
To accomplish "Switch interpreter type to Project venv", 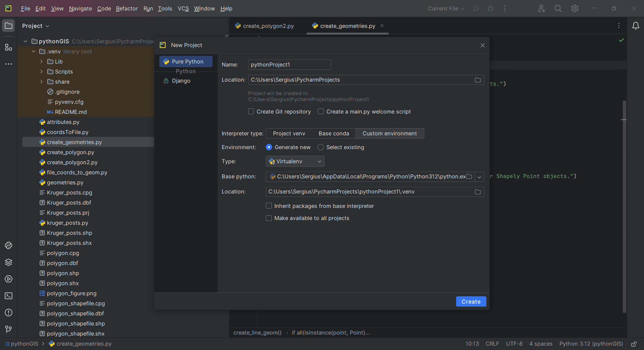I will tap(289, 133).
